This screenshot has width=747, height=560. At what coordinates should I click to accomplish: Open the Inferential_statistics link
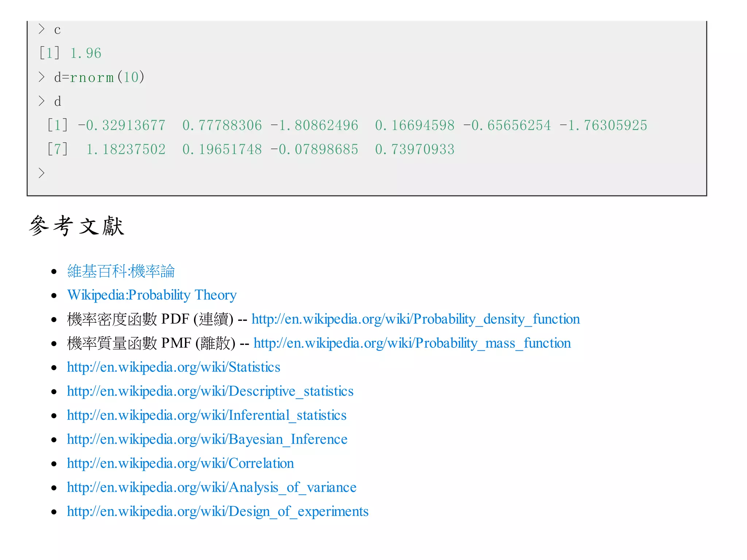click(206, 415)
